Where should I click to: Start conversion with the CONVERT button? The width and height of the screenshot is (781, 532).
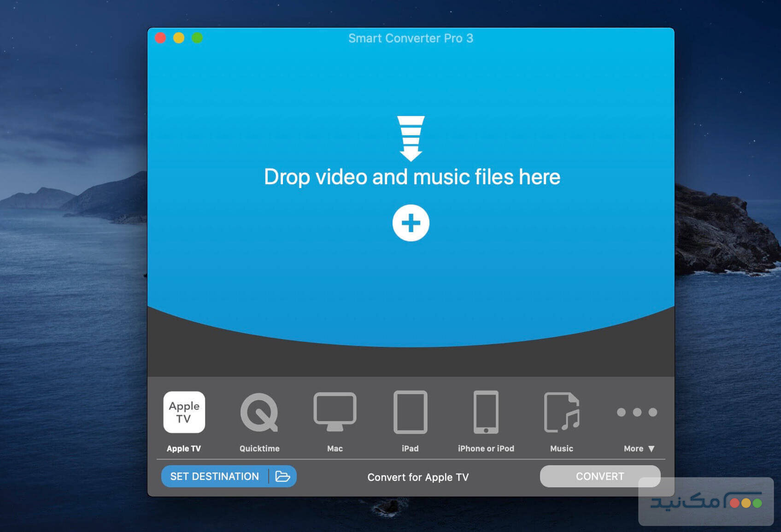[x=600, y=476]
